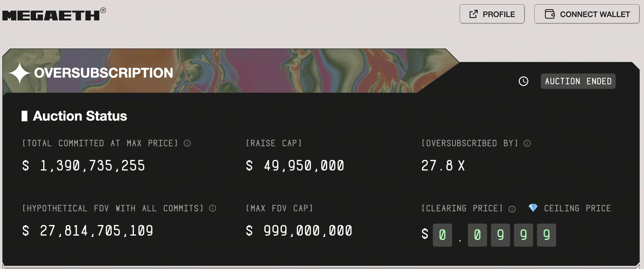Click the wallet icon in Connect Wallet
Viewport: 644px width, 269px height.
[550, 14]
